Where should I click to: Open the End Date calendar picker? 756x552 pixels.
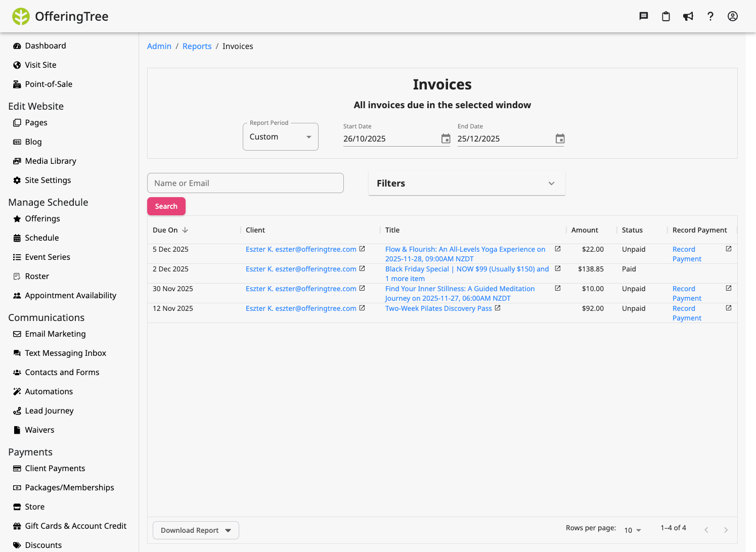[x=560, y=138]
